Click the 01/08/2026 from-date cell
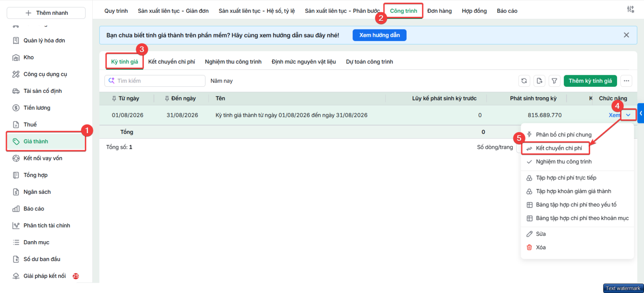The height and width of the screenshot is (293, 644). (x=128, y=115)
